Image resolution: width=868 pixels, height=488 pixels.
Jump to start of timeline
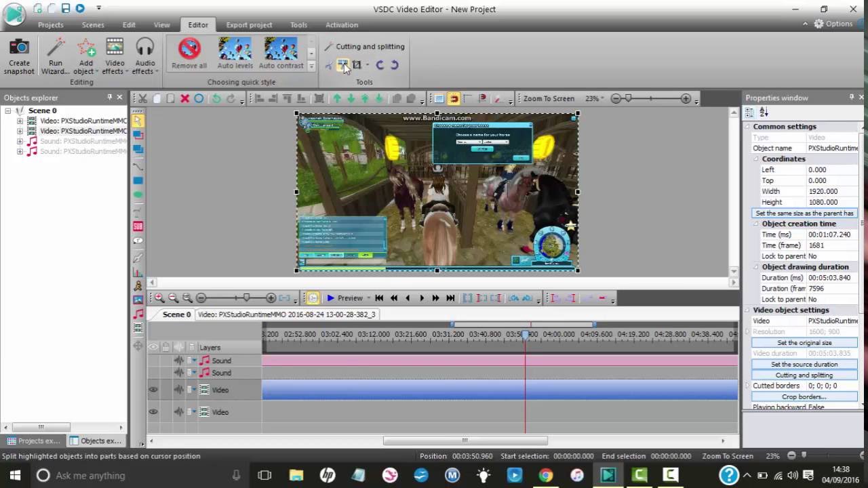379,298
